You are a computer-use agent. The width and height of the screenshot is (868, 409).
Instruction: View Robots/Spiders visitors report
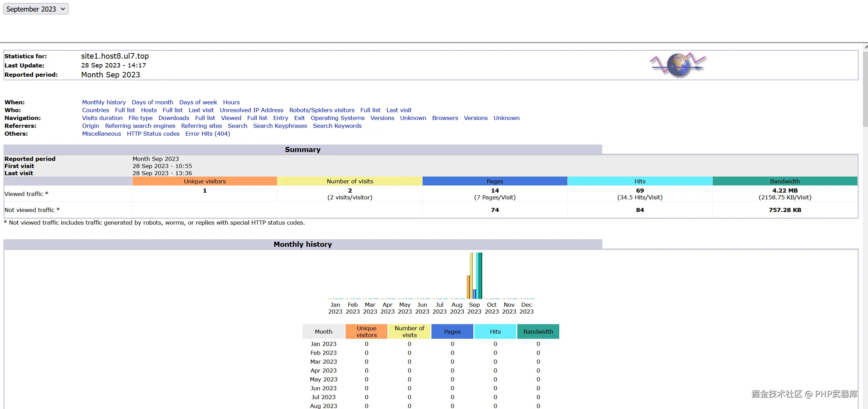tap(322, 110)
